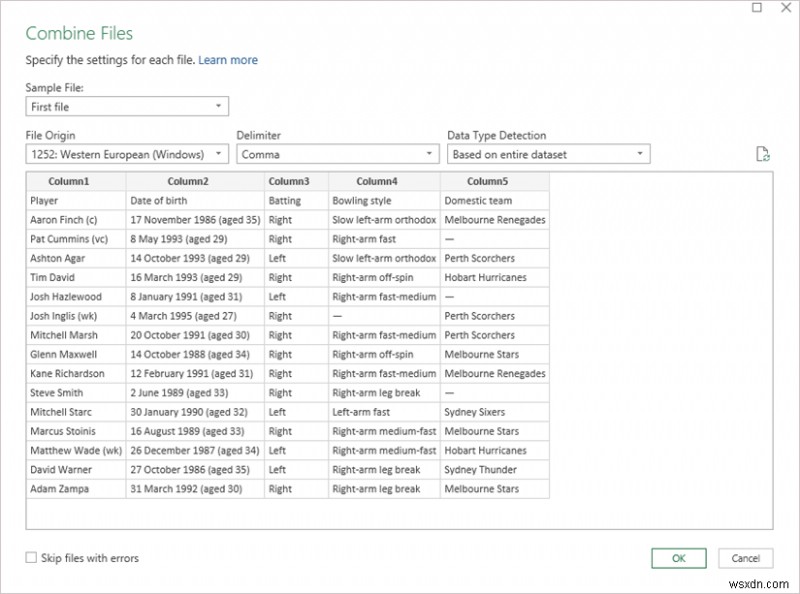Open the Sample File dropdown
The height and width of the screenshot is (594, 800).
pos(219,106)
